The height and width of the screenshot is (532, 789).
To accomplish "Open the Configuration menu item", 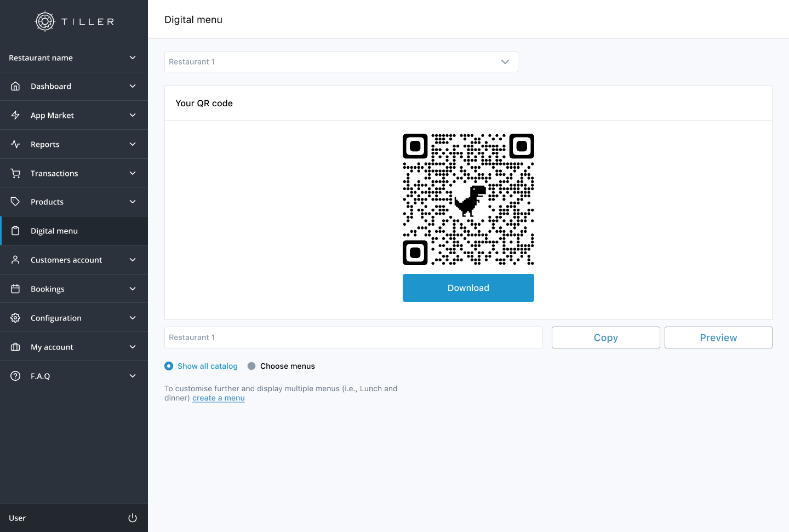I will click(x=74, y=318).
